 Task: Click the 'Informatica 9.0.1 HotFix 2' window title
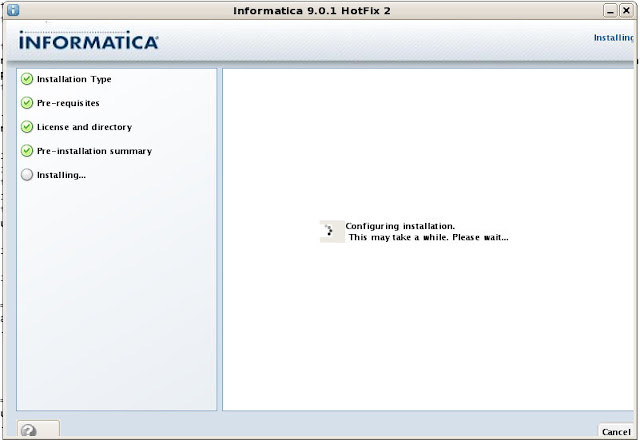click(312, 11)
